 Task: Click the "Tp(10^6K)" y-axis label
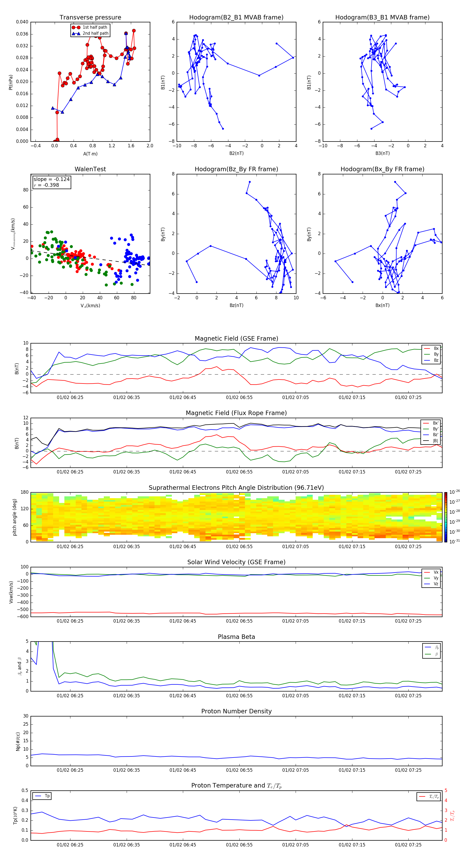(15, 815)
